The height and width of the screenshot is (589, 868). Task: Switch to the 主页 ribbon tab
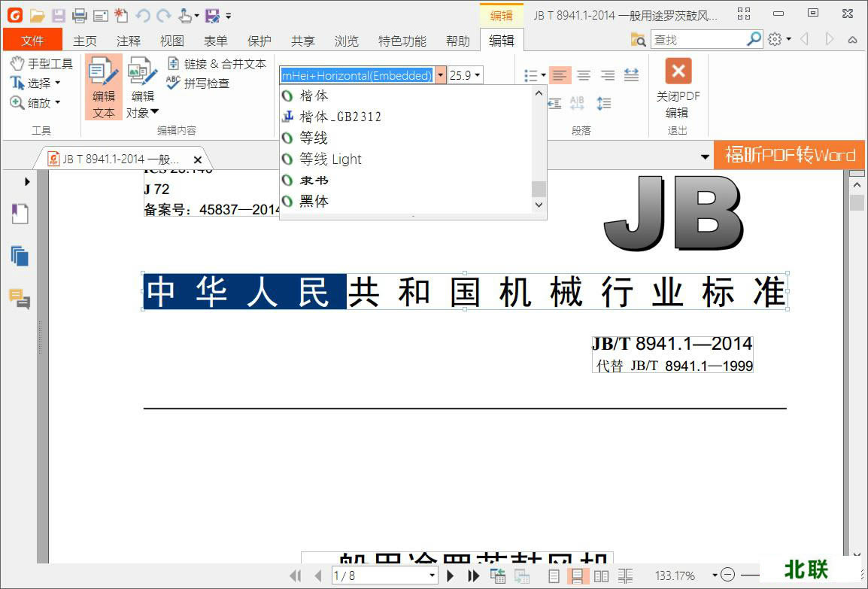(x=84, y=41)
